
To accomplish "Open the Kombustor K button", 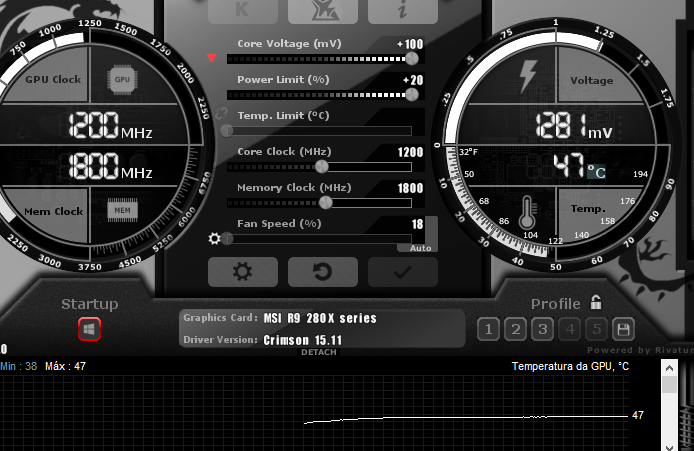I will [x=243, y=11].
